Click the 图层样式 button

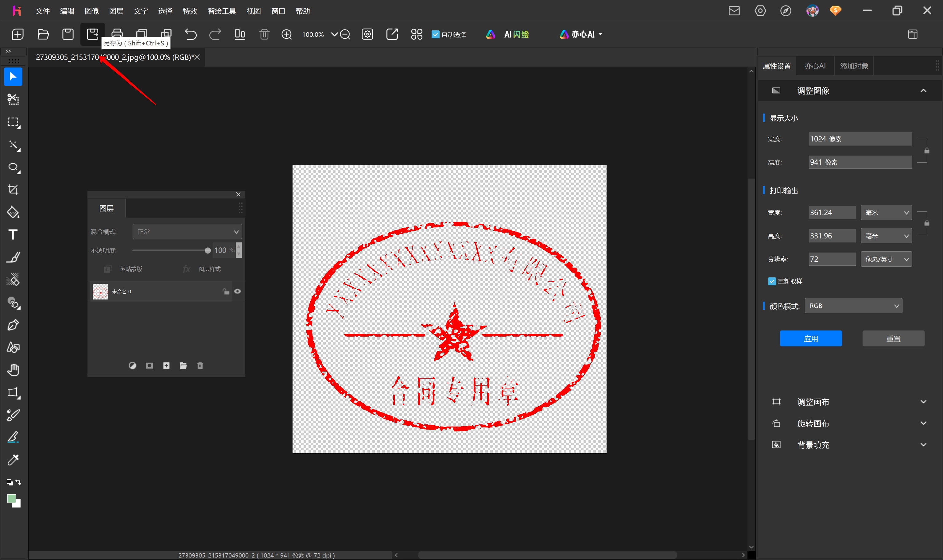[202, 269]
